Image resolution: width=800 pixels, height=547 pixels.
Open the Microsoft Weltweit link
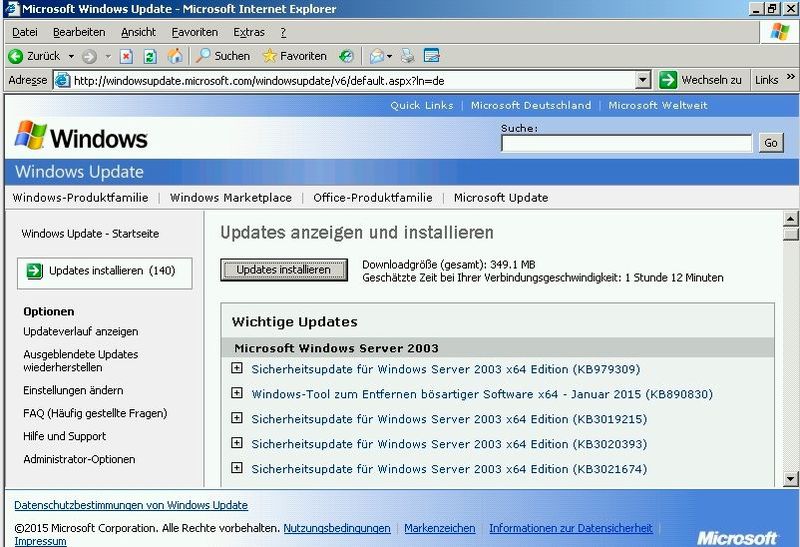(x=658, y=105)
